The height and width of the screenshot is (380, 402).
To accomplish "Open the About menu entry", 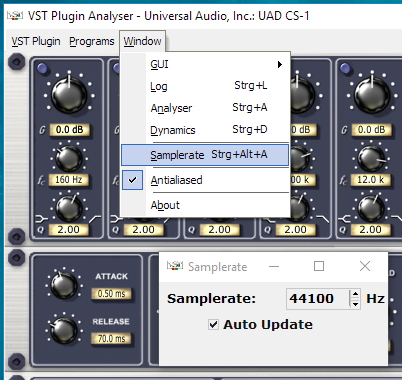I will click(205, 205).
